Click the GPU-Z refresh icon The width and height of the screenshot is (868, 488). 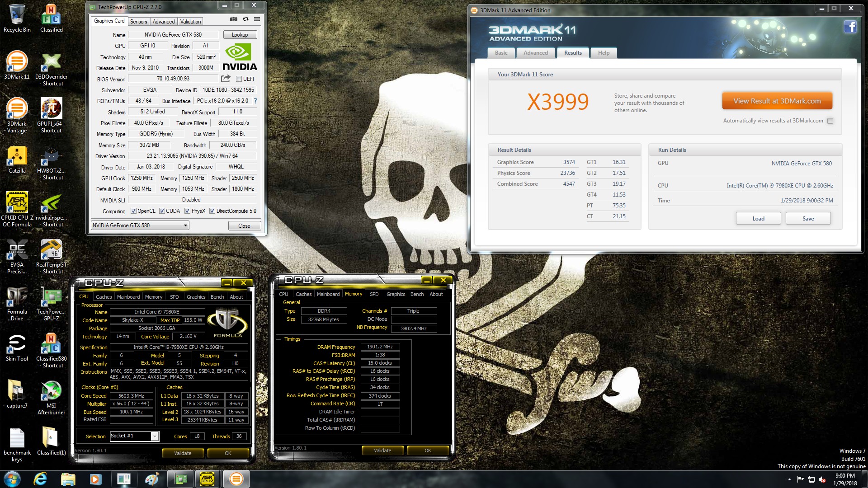coord(245,19)
